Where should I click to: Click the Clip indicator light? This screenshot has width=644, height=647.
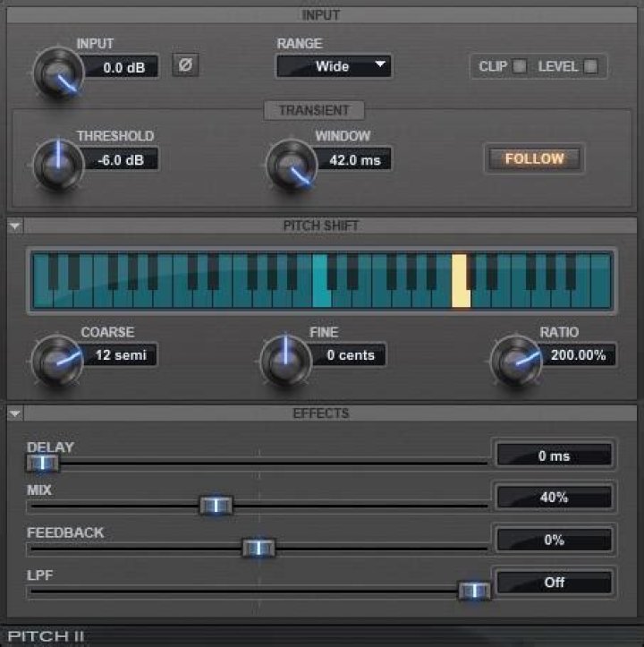[519, 66]
